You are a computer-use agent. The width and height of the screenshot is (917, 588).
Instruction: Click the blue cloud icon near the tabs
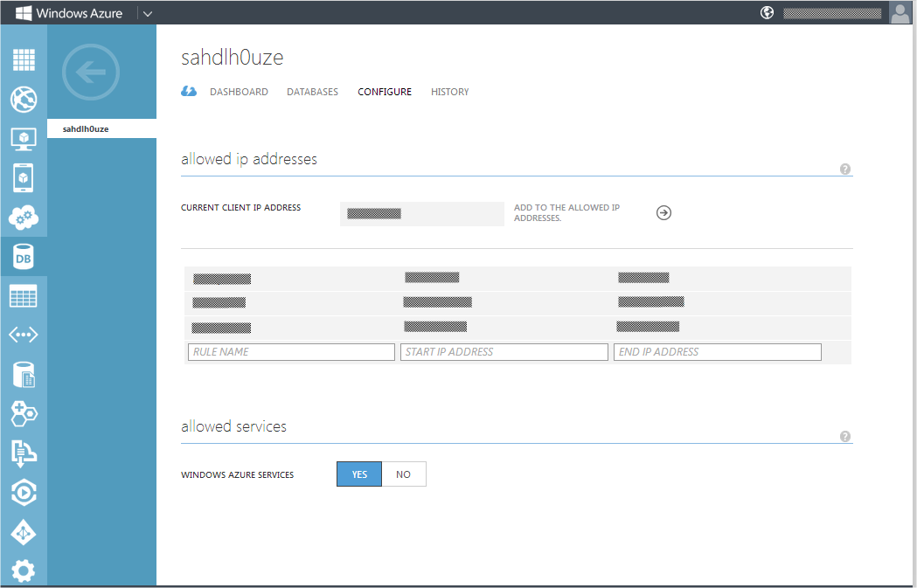click(x=189, y=91)
